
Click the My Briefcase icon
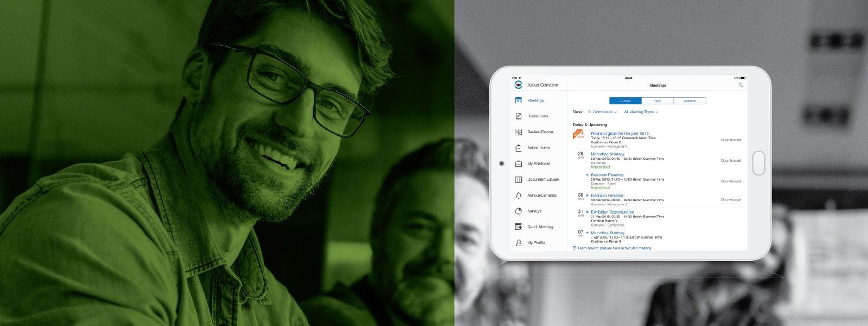click(518, 164)
